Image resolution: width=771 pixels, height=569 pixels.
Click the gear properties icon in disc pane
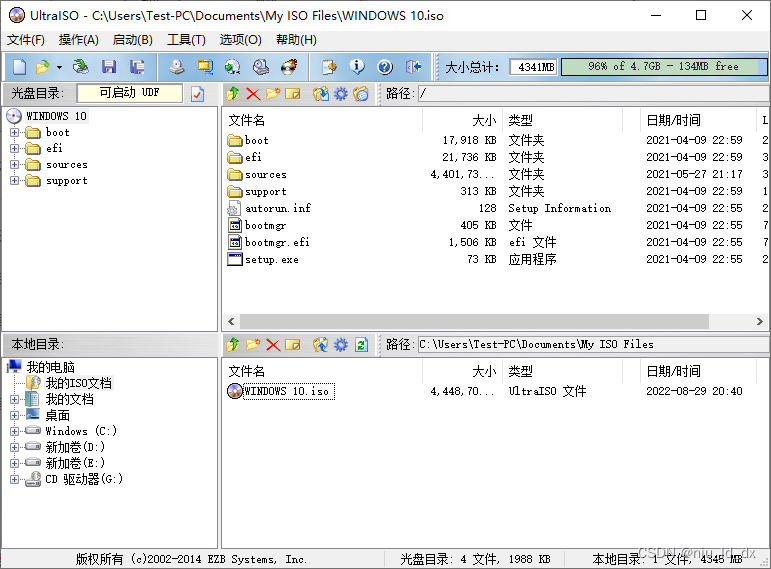(x=340, y=93)
